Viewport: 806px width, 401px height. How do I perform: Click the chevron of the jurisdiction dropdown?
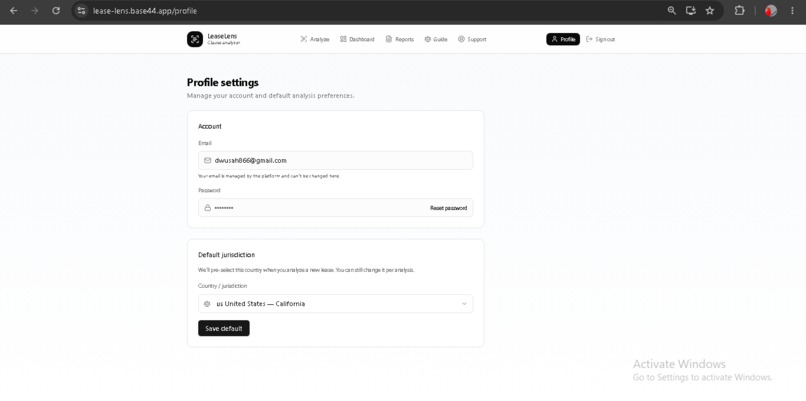pyautogui.click(x=464, y=304)
